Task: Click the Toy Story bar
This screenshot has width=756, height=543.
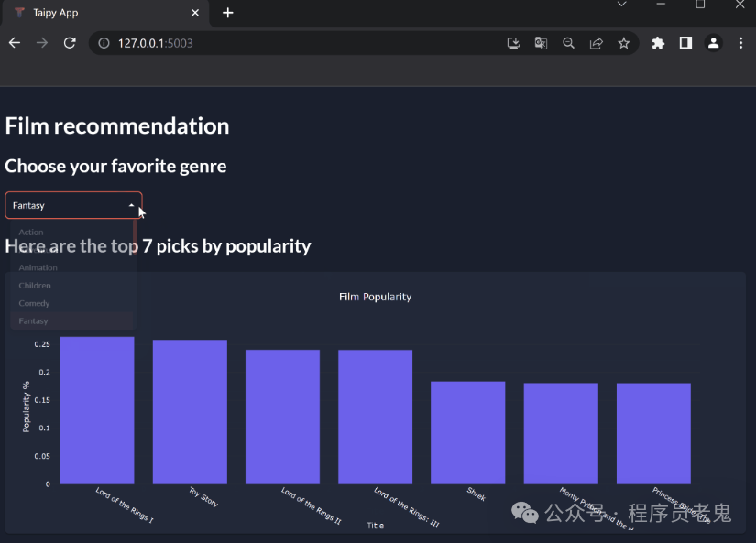Action: click(190, 412)
